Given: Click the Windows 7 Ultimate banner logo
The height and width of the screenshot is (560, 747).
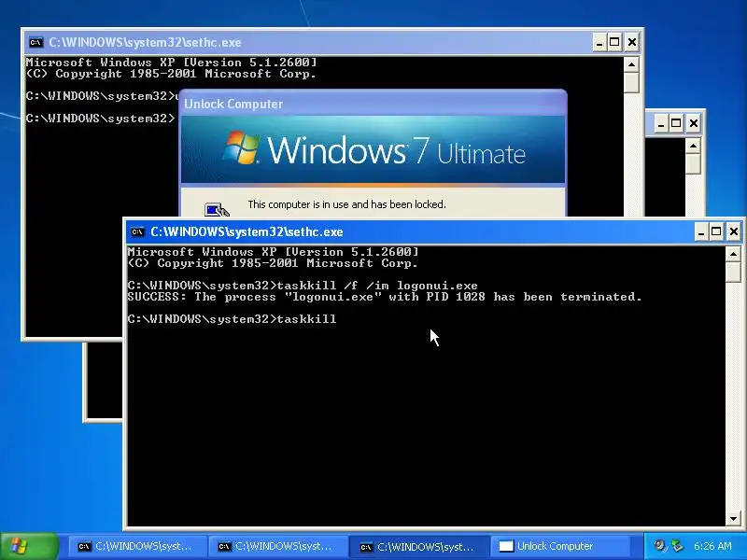Looking at the screenshot, I should point(373,149).
